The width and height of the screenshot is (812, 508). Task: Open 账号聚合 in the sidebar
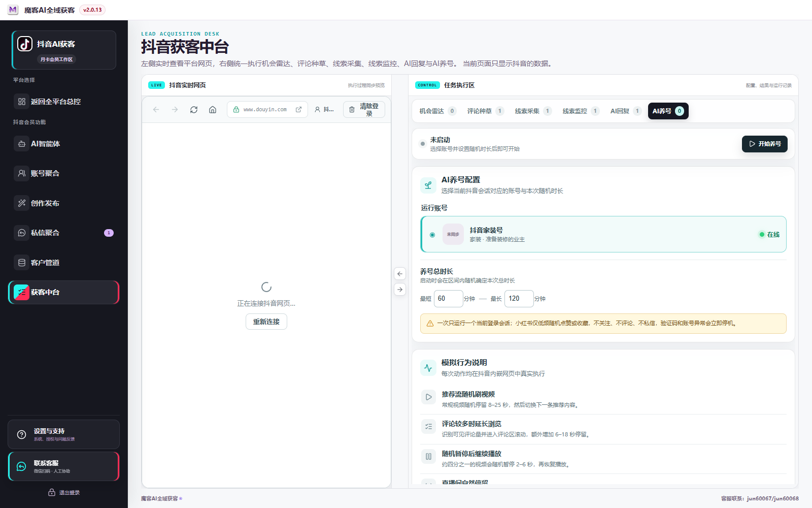[x=64, y=173]
